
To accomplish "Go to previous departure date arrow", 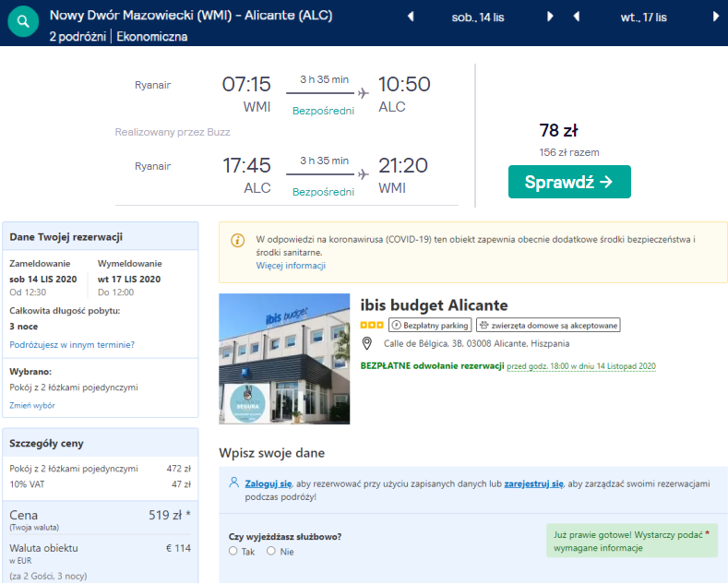I will coord(411,17).
